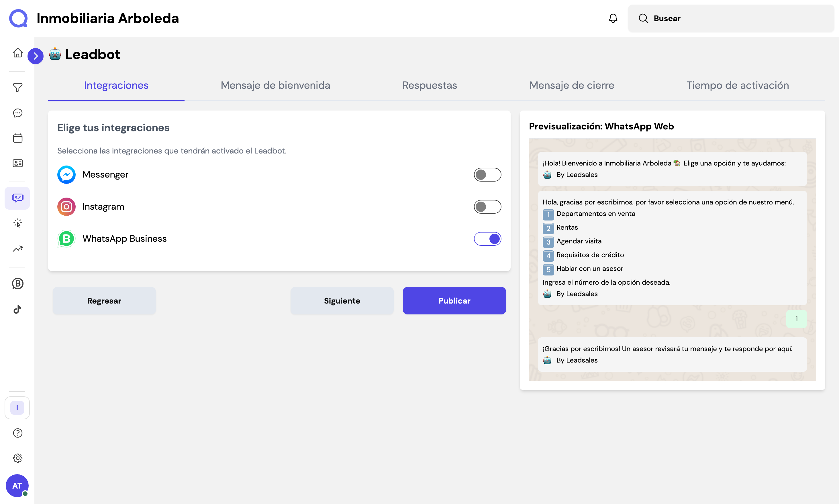Open the AT user avatar
Image resolution: width=839 pixels, height=504 pixels.
(x=17, y=486)
